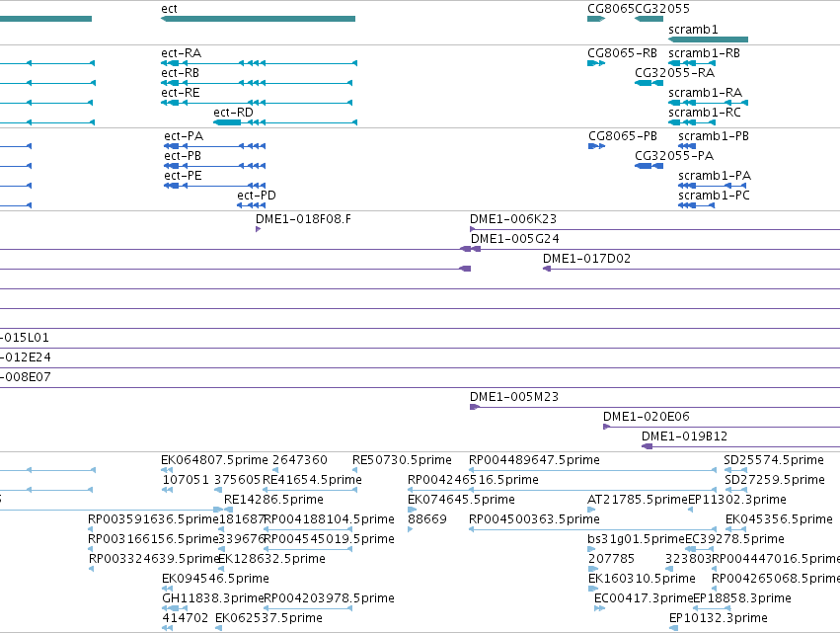Select the EC00417.3prime EST label
840x633 pixels.
[644, 599]
